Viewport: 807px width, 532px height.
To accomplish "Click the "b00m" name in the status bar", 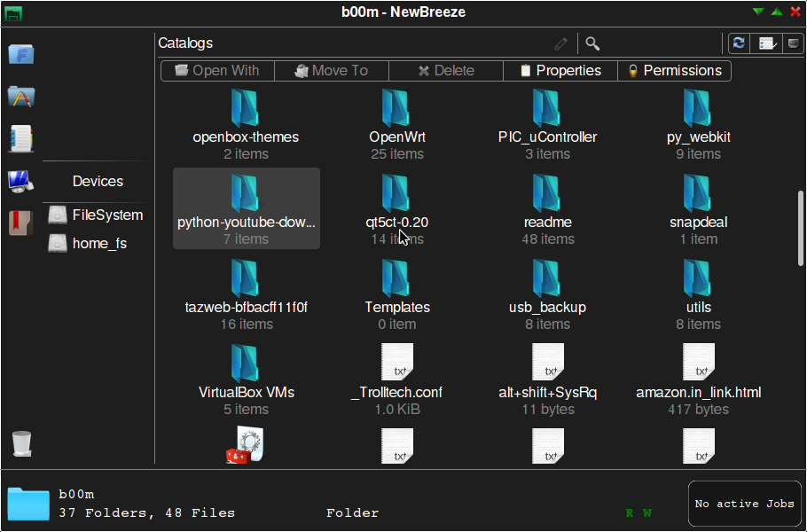I will (76, 495).
